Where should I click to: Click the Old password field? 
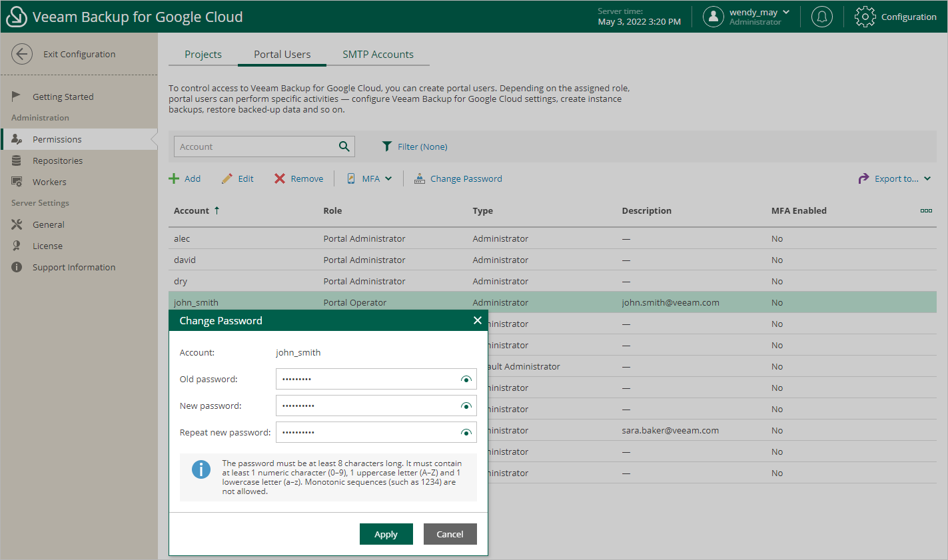click(376, 379)
